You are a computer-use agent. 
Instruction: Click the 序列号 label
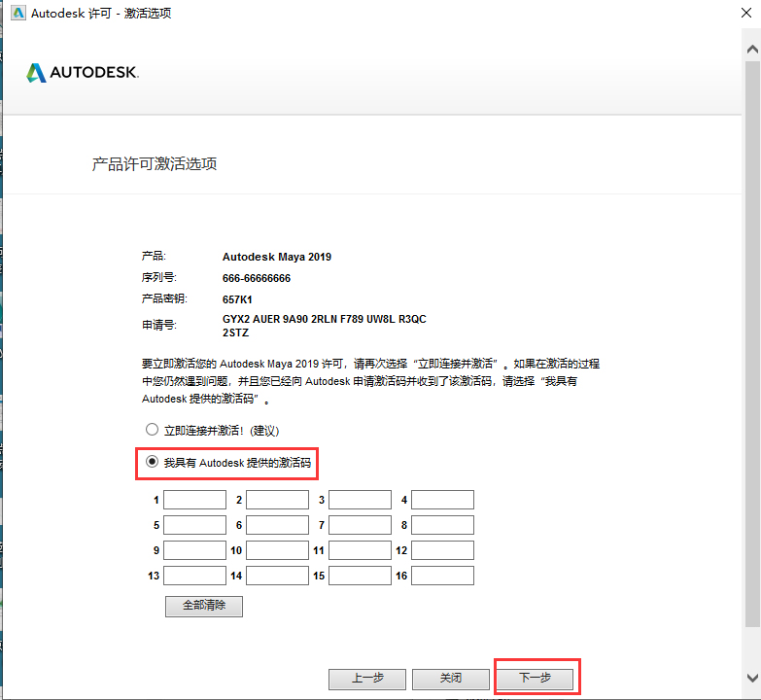point(158,277)
